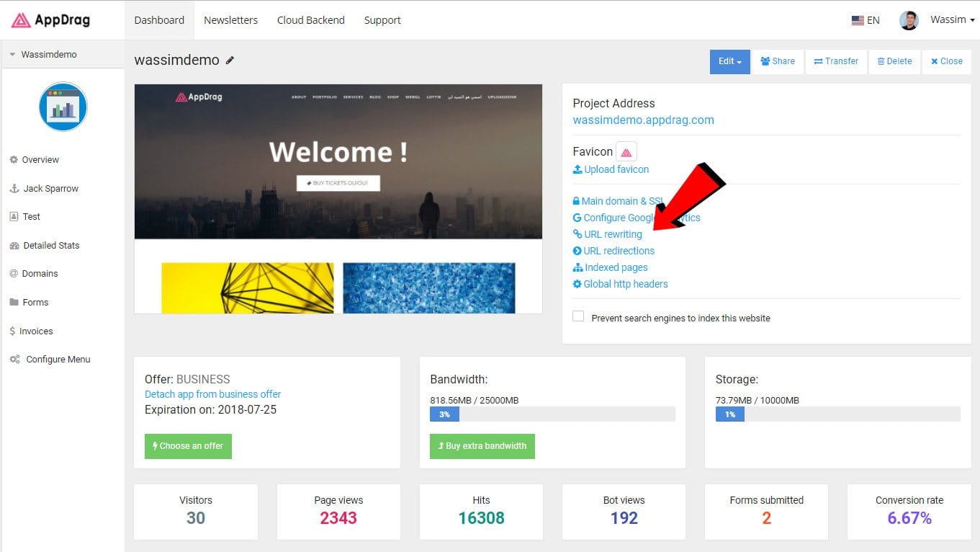Click "73.79MB / 10000MB" storage value
This screenshot has height=552, width=980.
coord(758,400)
